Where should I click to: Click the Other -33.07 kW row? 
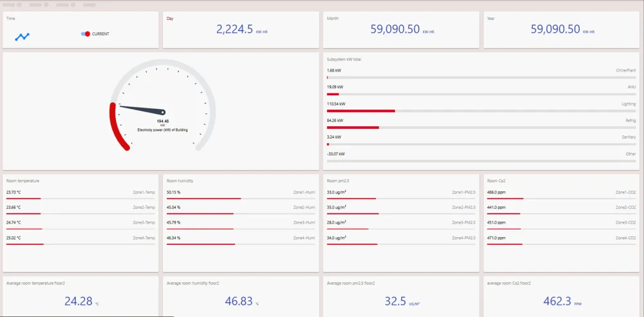click(x=481, y=157)
